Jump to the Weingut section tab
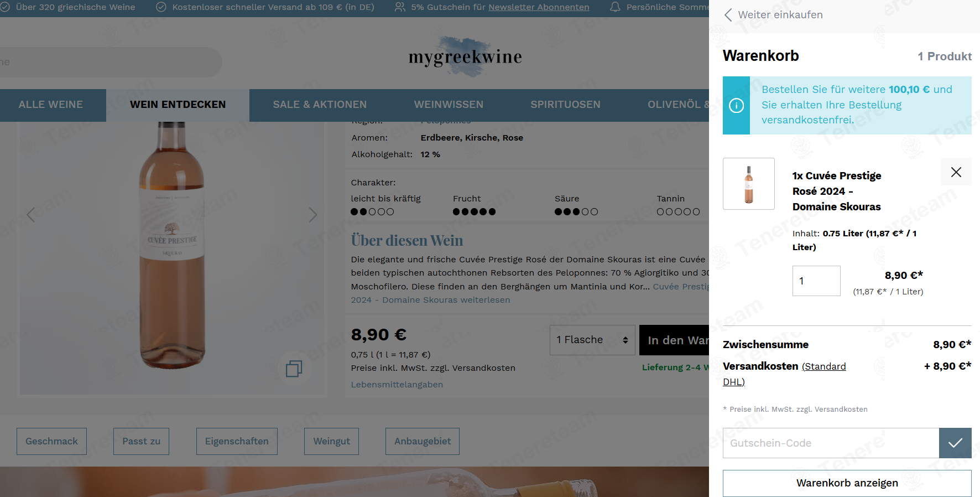The width and height of the screenshot is (980, 497). 331,441
